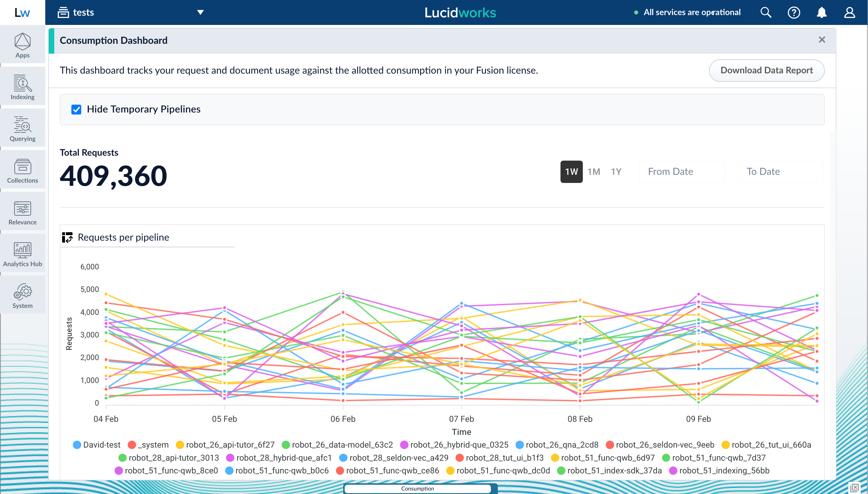This screenshot has width=868, height=494.
Task: Select the 1W time range
Action: 571,172
